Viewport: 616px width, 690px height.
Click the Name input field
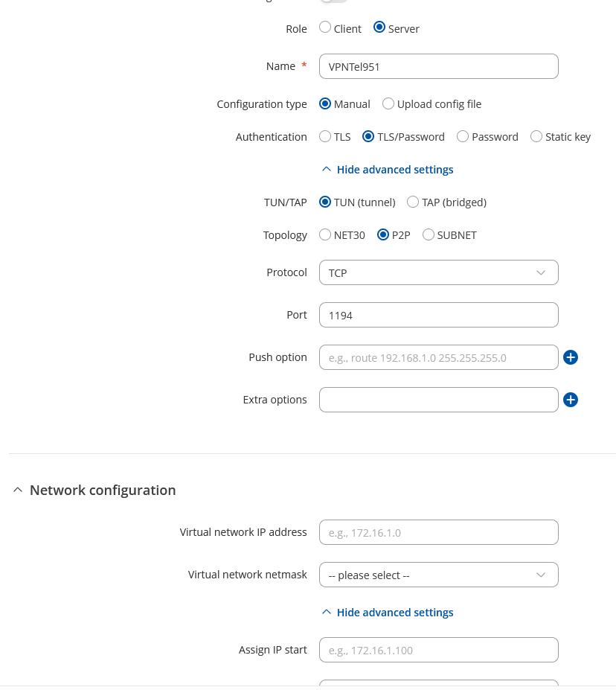coord(438,66)
